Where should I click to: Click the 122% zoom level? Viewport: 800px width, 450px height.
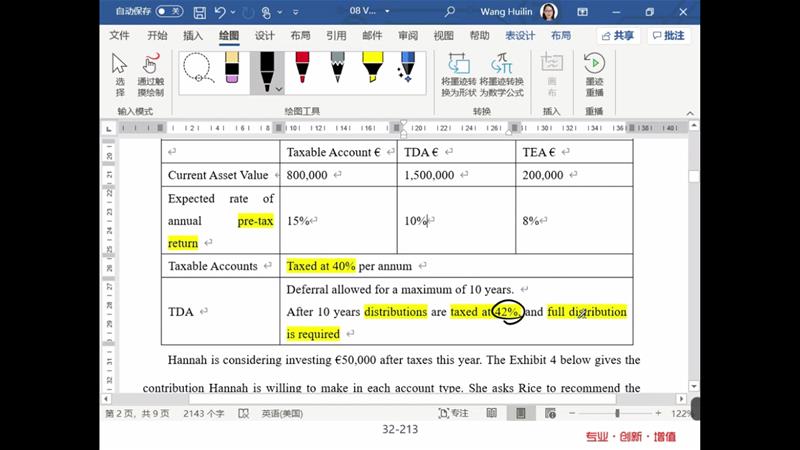pos(681,413)
